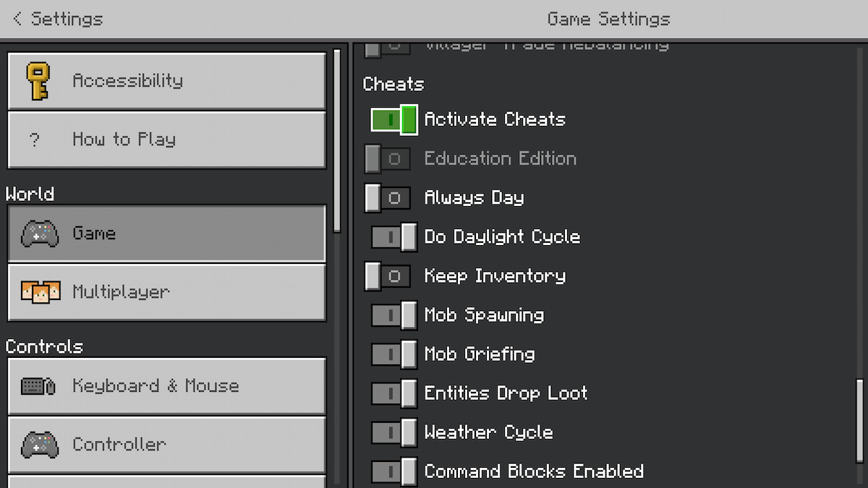This screenshot has height=488, width=868.
Task: Open the How to Play page
Action: click(166, 140)
